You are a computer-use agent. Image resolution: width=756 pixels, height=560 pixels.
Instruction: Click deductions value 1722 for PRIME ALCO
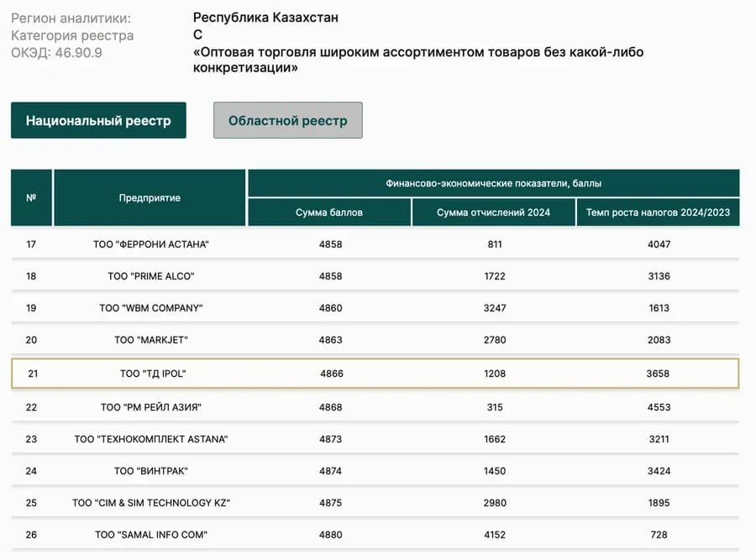click(495, 276)
